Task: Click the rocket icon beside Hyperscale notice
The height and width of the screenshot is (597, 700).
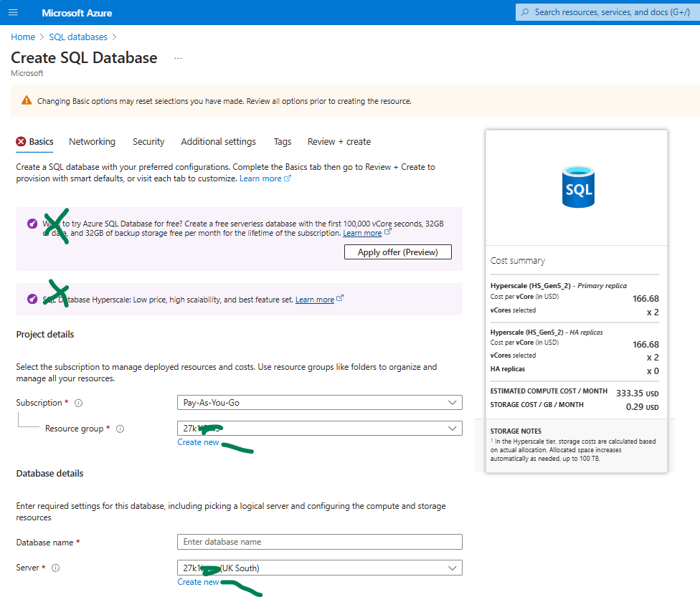Action: (x=32, y=299)
